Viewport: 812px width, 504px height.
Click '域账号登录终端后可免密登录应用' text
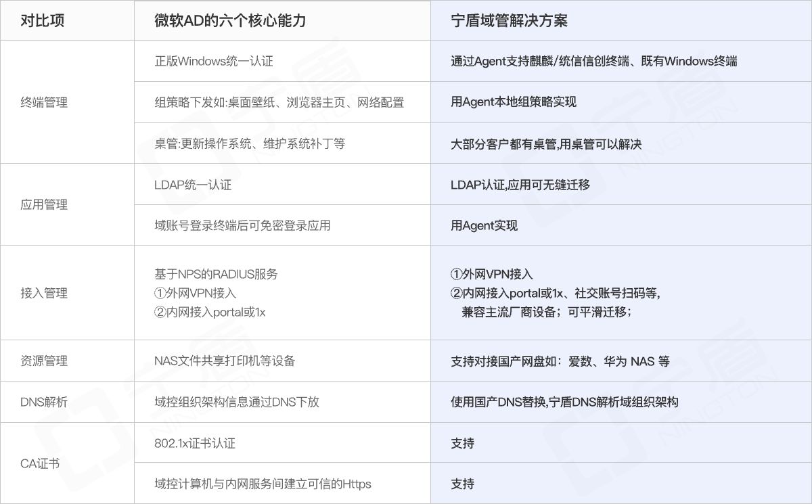[242, 225]
